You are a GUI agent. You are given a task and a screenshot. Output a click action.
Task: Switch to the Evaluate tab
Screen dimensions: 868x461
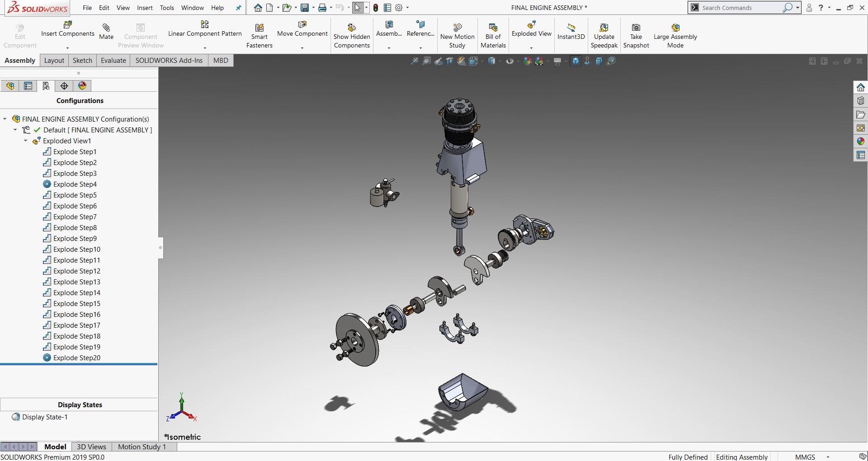(113, 61)
